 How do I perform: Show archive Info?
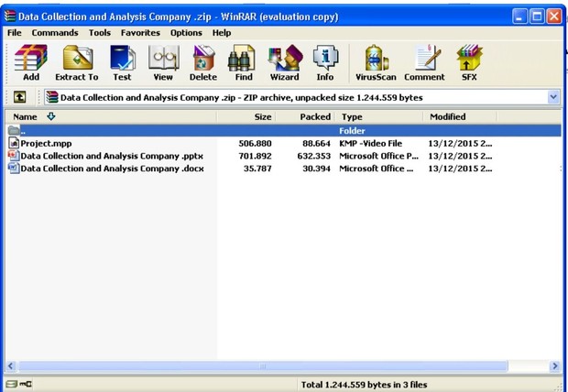[325, 62]
